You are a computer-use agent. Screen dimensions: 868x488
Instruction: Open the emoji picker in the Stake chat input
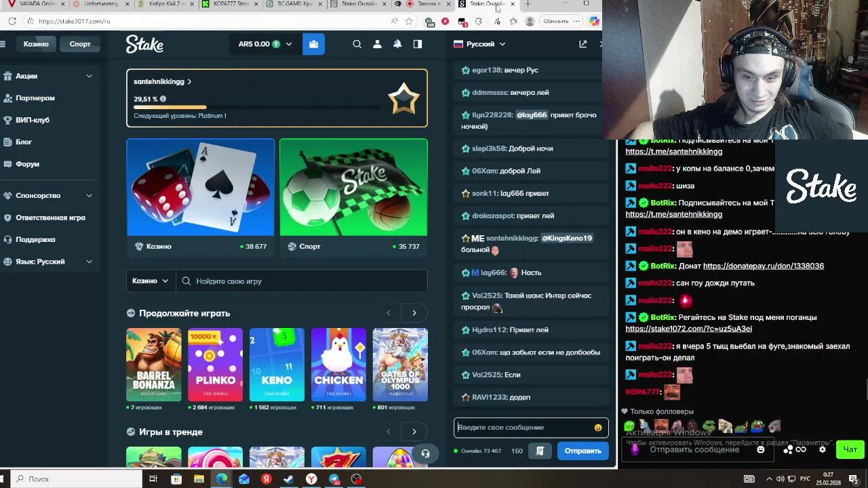point(597,428)
